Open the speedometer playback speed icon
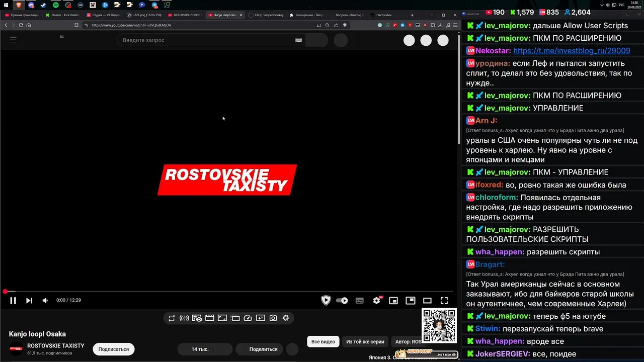 point(248,318)
